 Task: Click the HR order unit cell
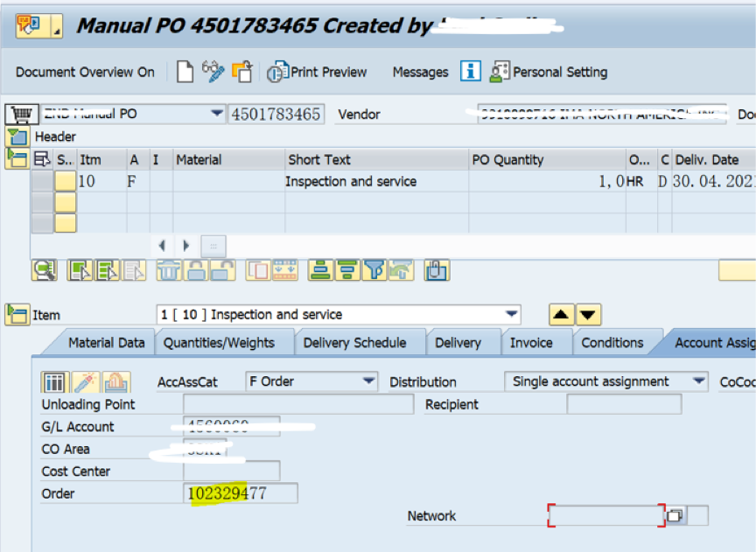tap(640, 181)
